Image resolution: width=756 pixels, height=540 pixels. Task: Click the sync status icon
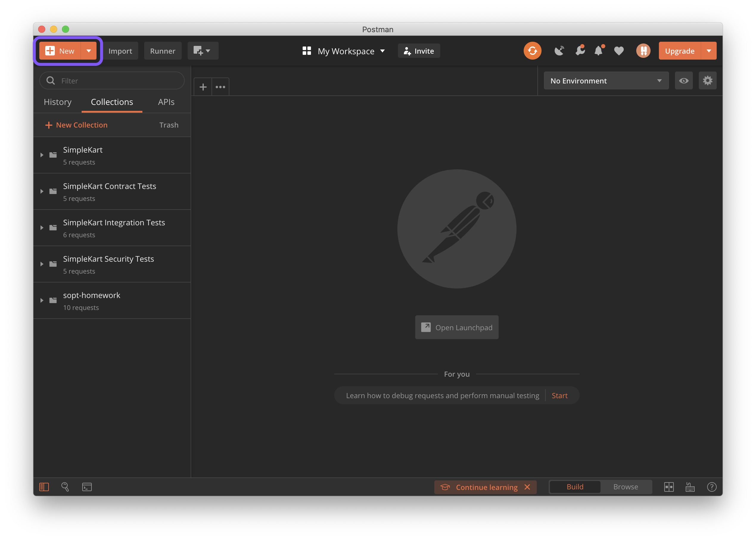(532, 51)
